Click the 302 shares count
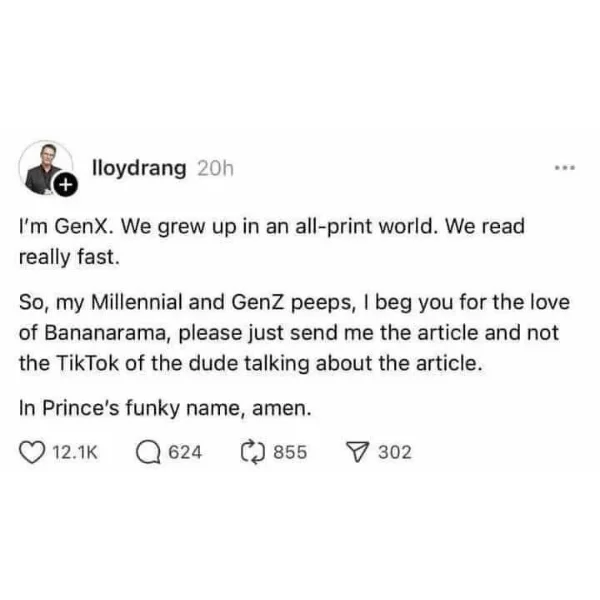 [395, 452]
